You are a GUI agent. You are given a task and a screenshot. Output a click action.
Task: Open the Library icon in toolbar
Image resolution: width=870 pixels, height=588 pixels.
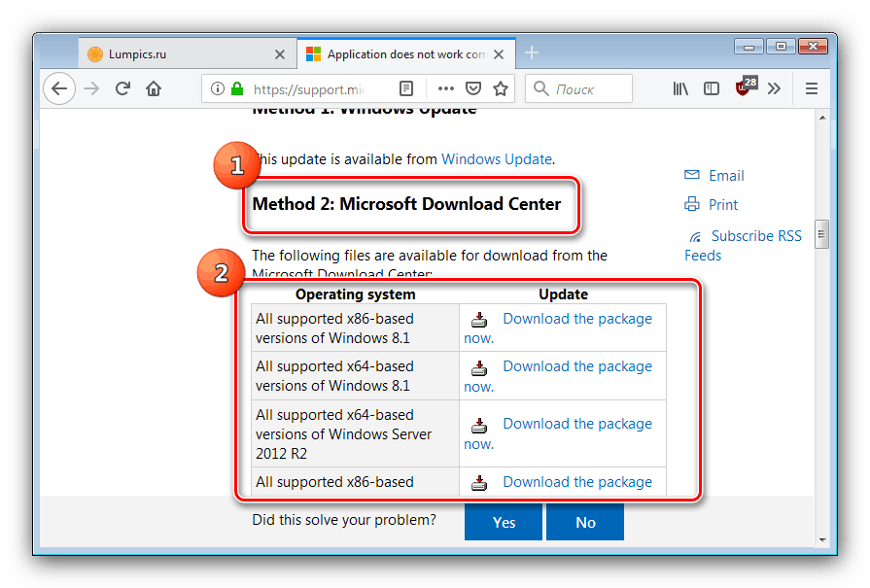coord(680,88)
